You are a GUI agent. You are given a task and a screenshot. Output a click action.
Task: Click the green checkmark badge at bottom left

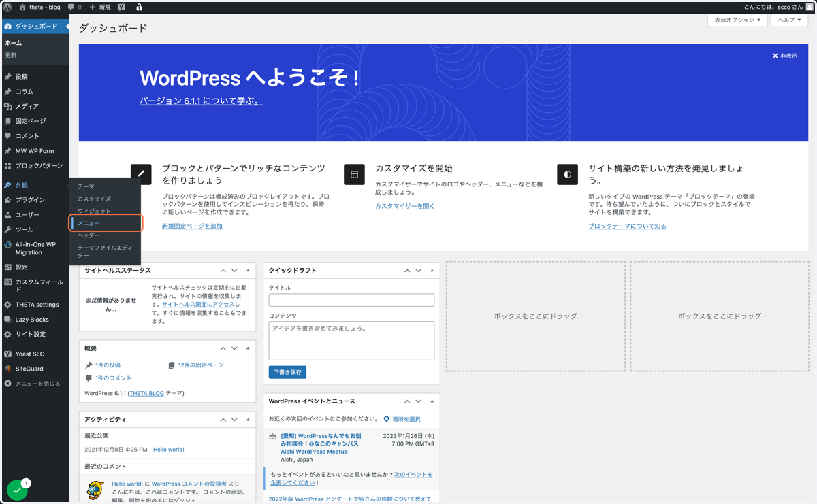(x=16, y=490)
